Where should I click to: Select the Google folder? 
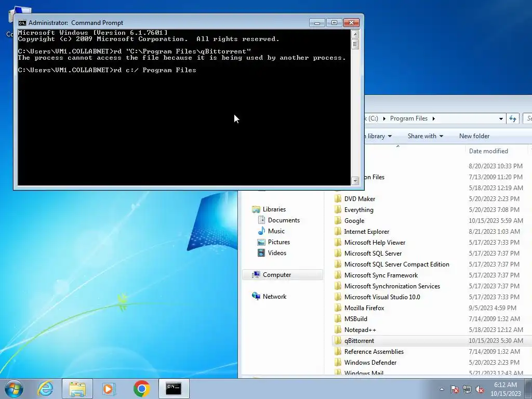click(354, 220)
